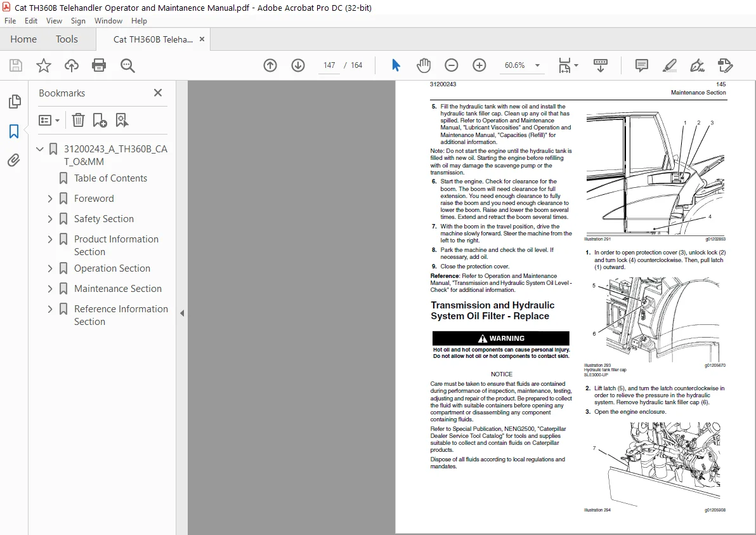Expand Product Information Section bookmark
The height and width of the screenshot is (535, 756).
[x=50, y=239]
